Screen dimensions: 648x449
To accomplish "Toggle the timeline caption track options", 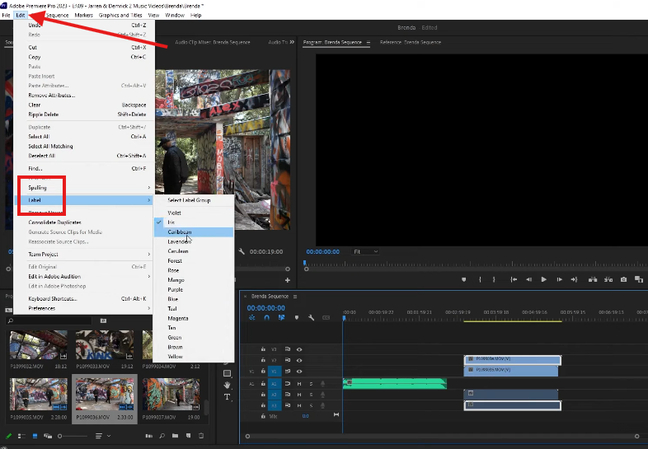I will pos(326,318).
